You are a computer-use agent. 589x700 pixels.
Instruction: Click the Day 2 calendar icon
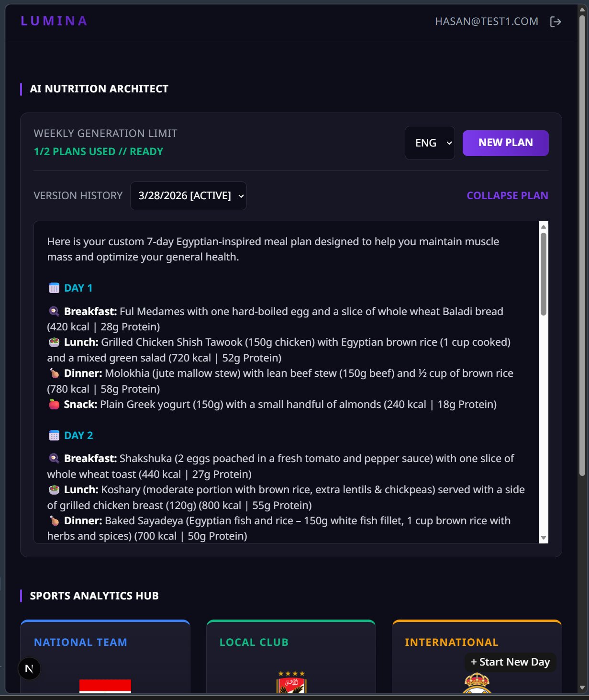[x=54, y=436]
